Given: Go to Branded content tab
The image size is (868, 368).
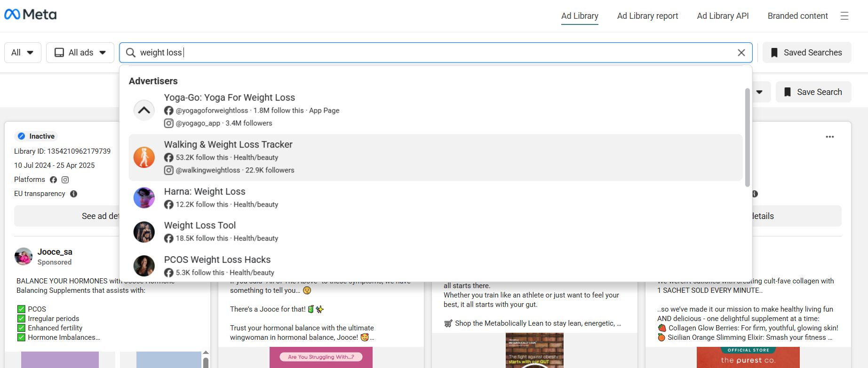Looking at the screenshot, I should pyautogui.click(x=797, y=16).
